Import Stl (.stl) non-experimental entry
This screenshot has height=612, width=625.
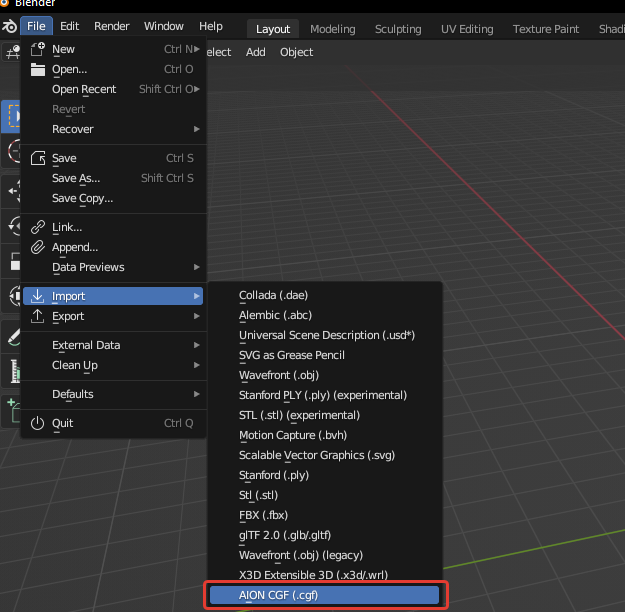324,495
